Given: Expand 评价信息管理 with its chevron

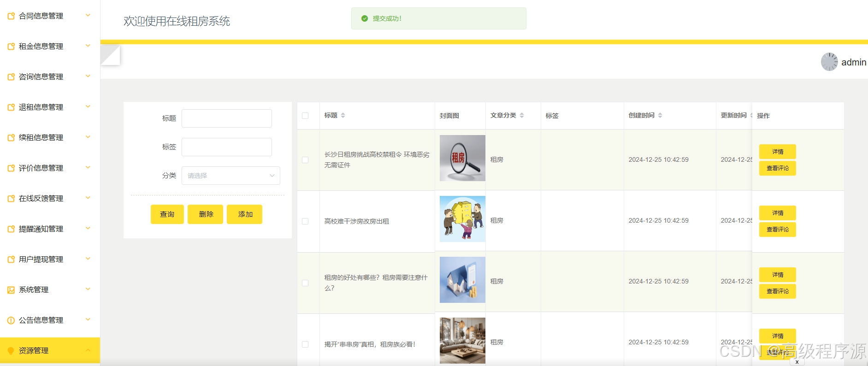Looking at the screenshot, I should (x=88, y=167).
